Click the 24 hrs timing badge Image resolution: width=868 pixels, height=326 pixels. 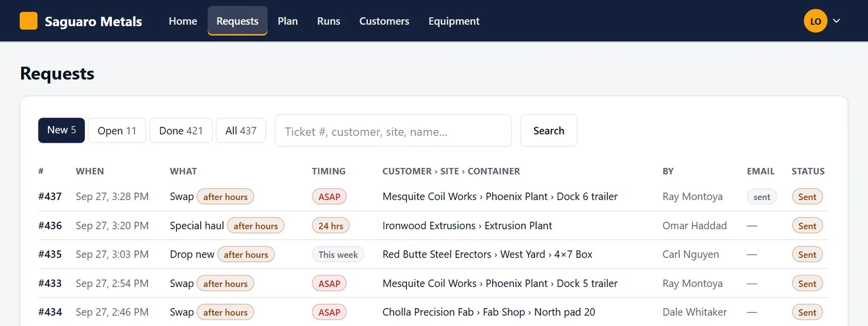(331, 225)
